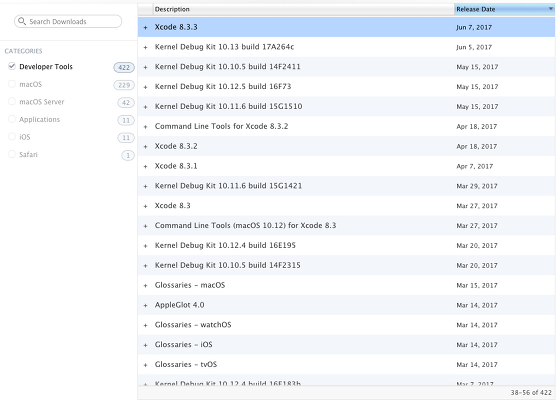Check the iOS category checkbox
The width and height of the screenshot is (556, 401).
coord(12,137)
